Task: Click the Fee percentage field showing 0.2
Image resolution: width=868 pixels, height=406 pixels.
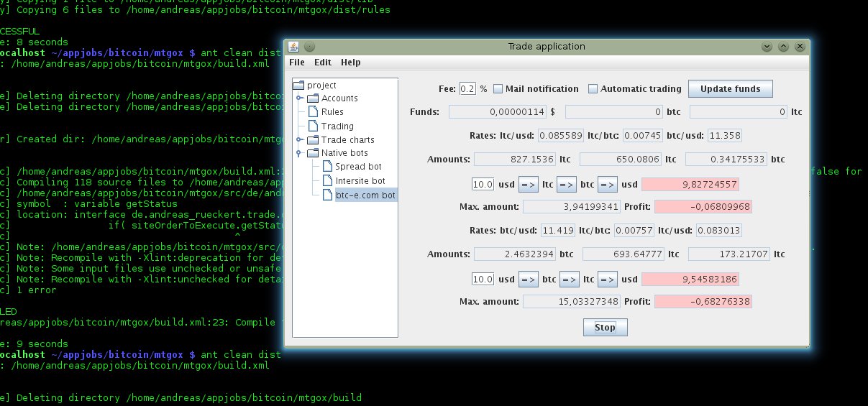Action: point(468,88)
